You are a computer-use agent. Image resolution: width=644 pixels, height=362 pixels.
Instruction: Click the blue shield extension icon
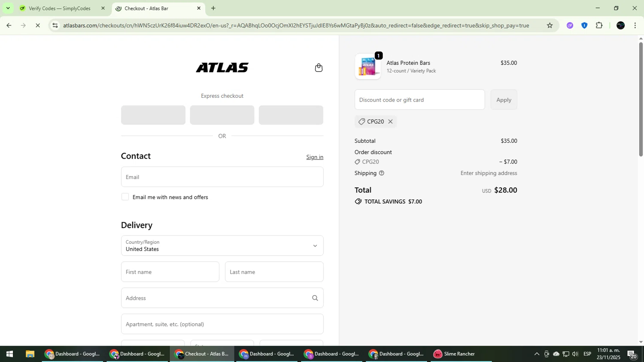point(584,25)
